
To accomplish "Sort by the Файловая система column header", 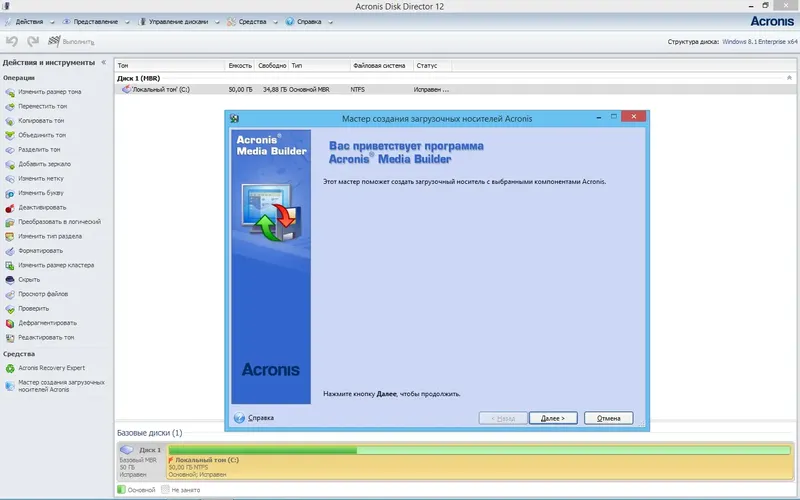I will (x=382, y=65).
